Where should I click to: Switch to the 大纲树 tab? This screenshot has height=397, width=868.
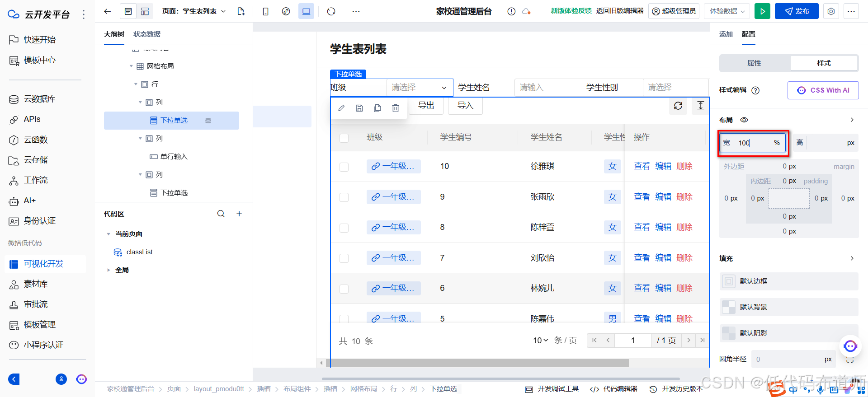pos(114,34)
